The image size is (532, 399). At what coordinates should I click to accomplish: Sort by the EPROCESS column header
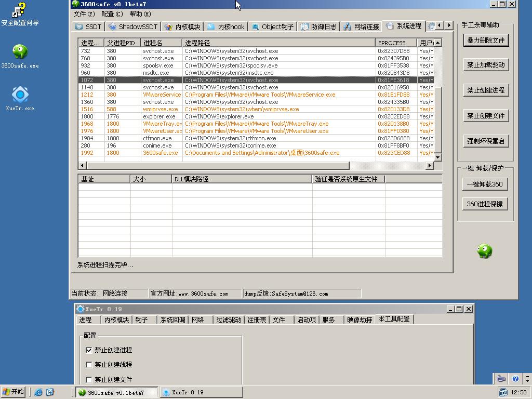pos(396,43)
